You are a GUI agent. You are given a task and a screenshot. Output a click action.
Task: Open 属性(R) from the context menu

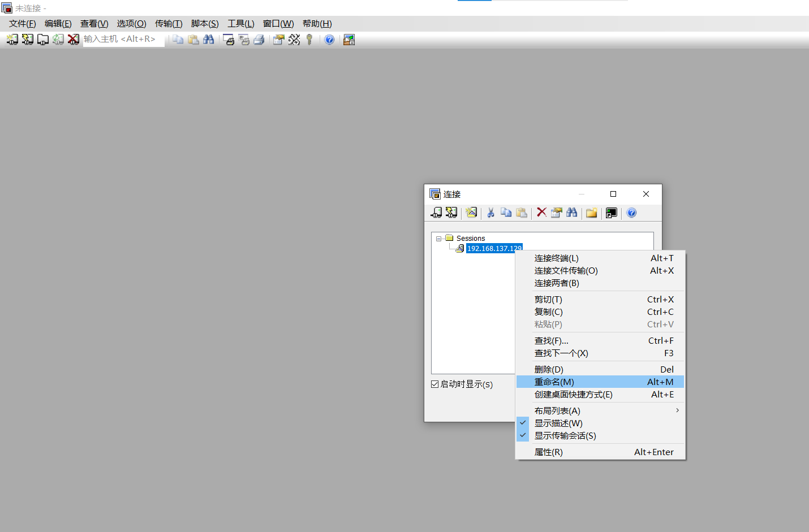[x=600, y=452]
